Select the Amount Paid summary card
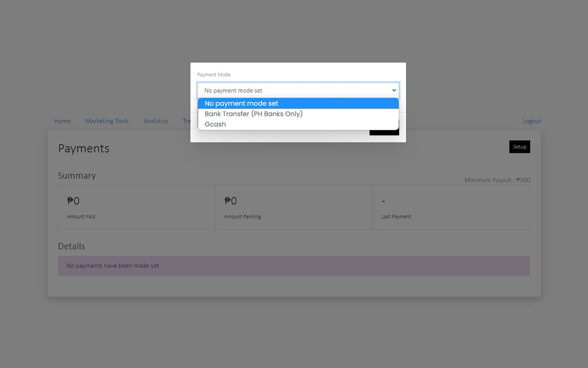588x368 pixels. pos(137,208)
